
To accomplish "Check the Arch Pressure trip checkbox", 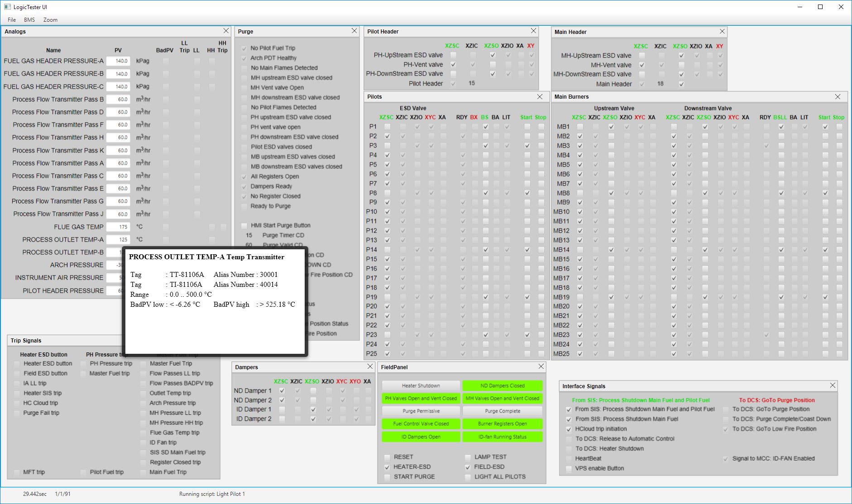I will click(143, 403).
